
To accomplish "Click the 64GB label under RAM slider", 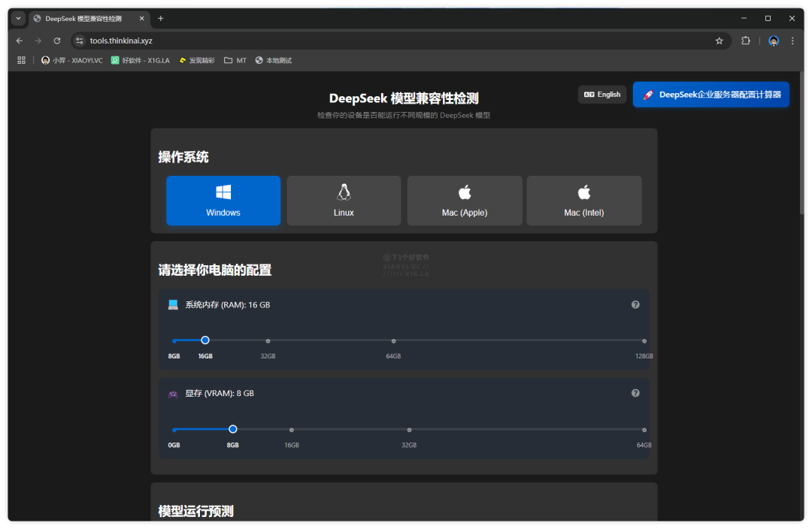I will [x=393, y=356].
